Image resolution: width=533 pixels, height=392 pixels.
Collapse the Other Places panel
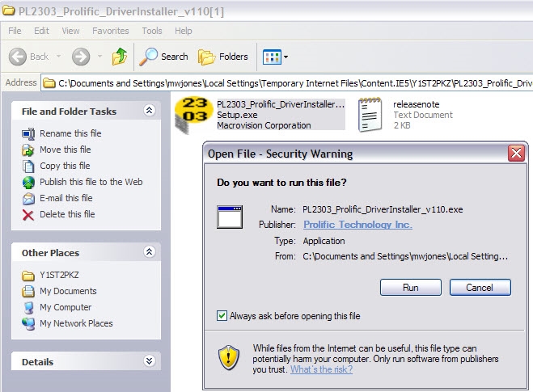point(149,253)
